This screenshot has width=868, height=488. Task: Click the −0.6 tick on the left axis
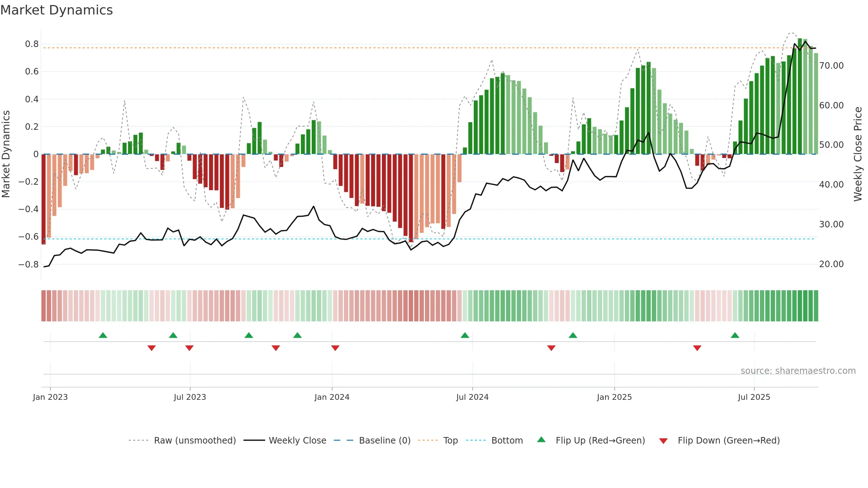tap(29, 237)
